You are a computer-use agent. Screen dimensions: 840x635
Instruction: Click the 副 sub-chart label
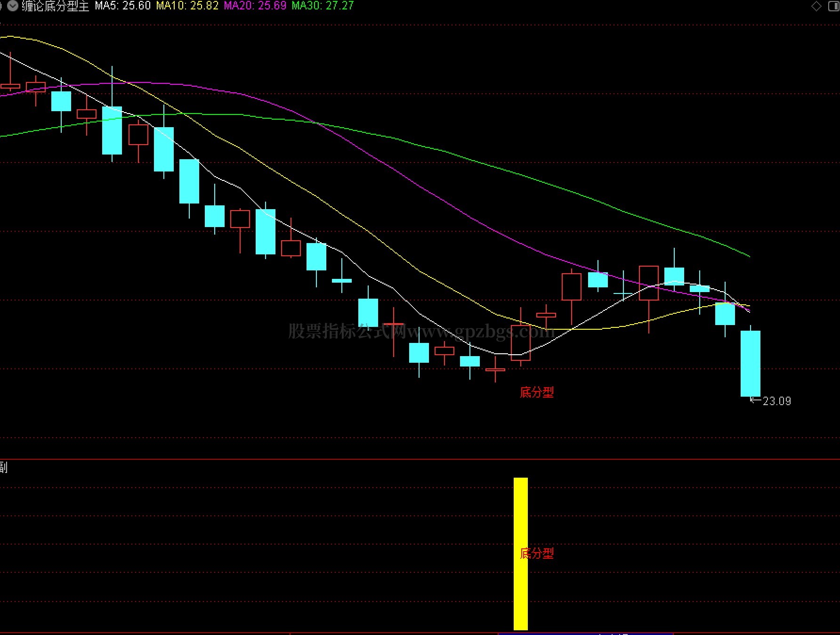pyautogui.click(x=3, y=467)
